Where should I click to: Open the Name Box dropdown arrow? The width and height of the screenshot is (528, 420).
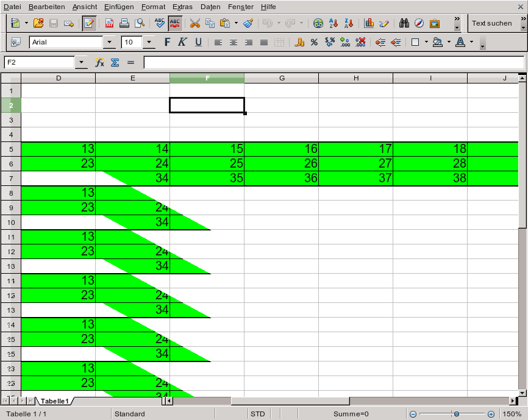tap(82, 62)
